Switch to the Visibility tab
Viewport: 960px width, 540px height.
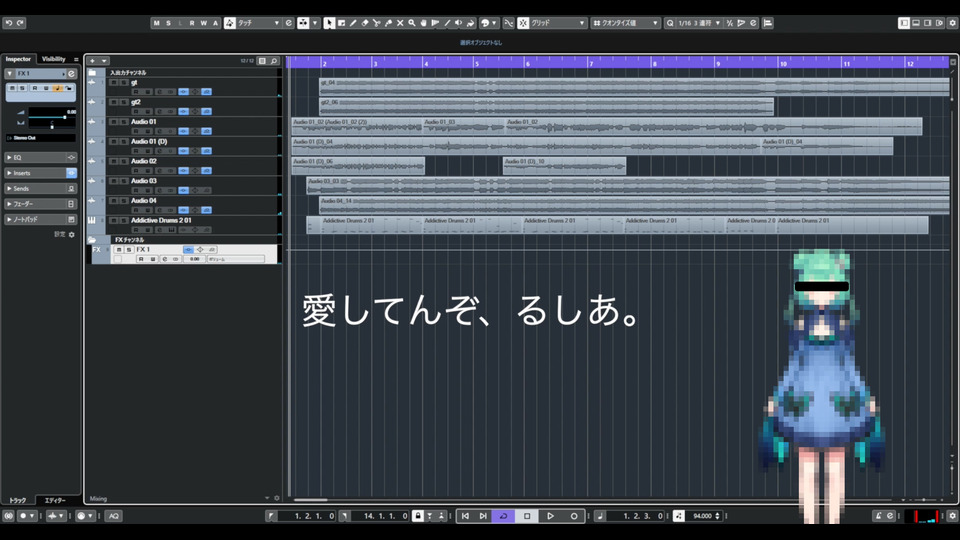(54, 59)
